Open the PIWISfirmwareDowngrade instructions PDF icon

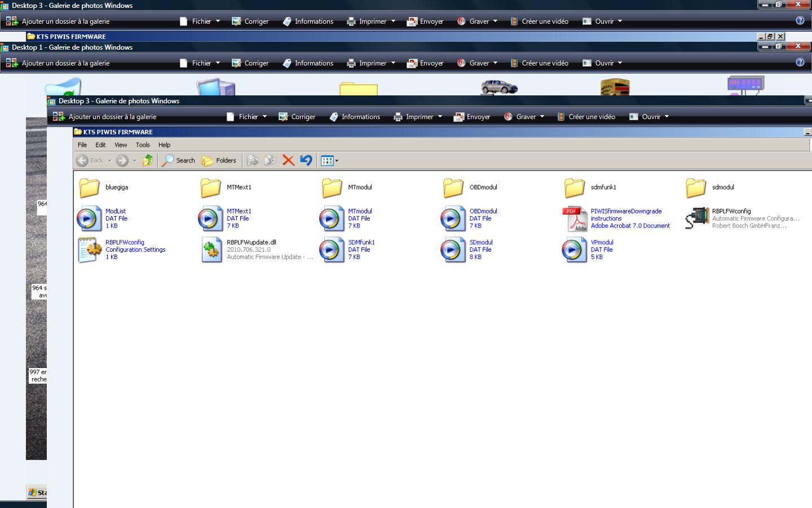(575, 218)
